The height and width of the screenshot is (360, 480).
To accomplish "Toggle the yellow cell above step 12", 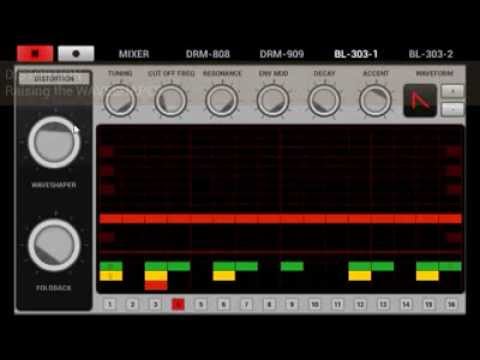I will click(360, 276).
